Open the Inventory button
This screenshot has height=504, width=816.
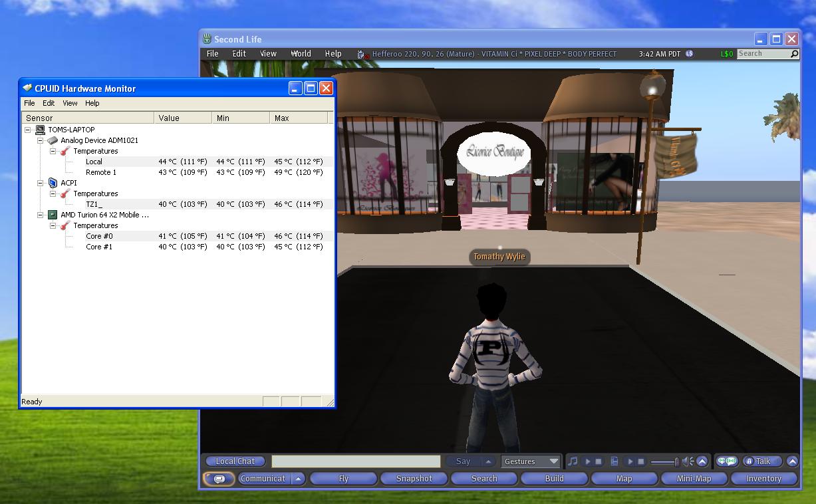tap(763, 479)
